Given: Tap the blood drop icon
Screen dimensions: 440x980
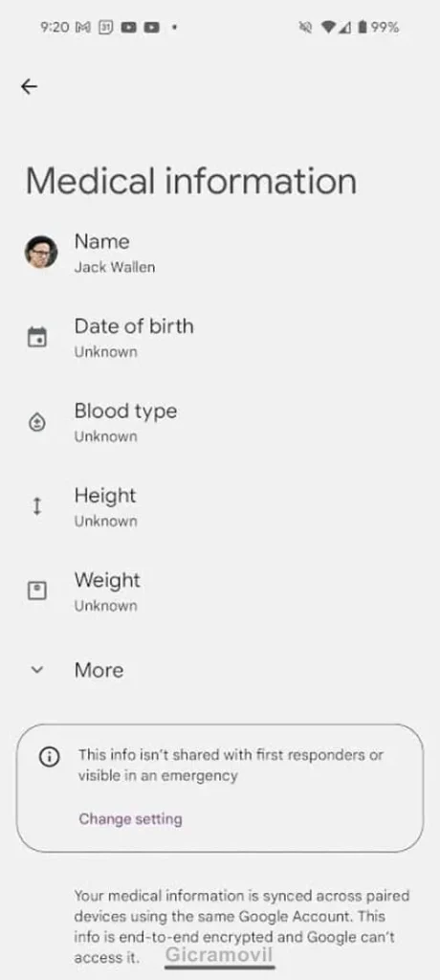Looking at the screenshot, I should pyautogui.click(x=37, y=422).
